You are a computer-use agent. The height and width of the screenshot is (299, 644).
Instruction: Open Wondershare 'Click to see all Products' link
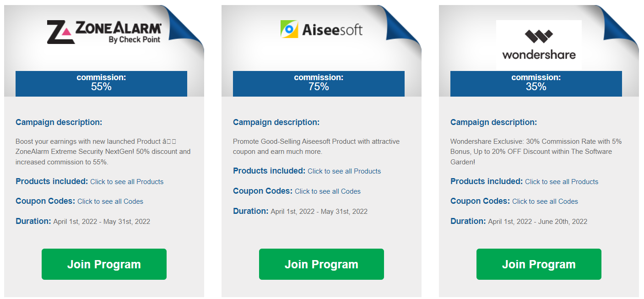pos(562,182)
